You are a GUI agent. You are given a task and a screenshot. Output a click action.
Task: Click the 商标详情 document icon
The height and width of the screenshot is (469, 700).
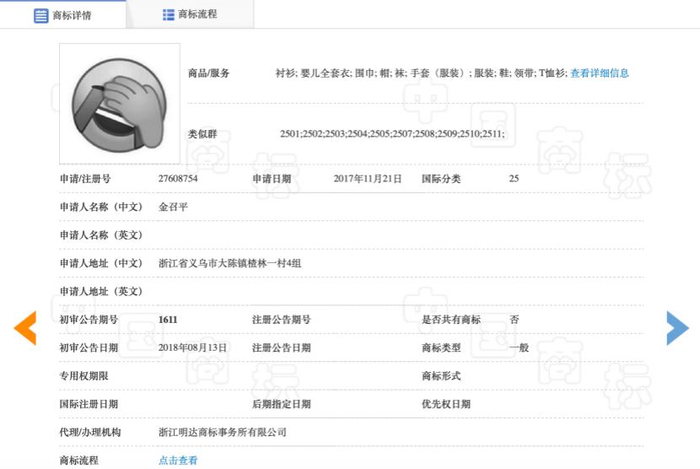pos(41,16)
